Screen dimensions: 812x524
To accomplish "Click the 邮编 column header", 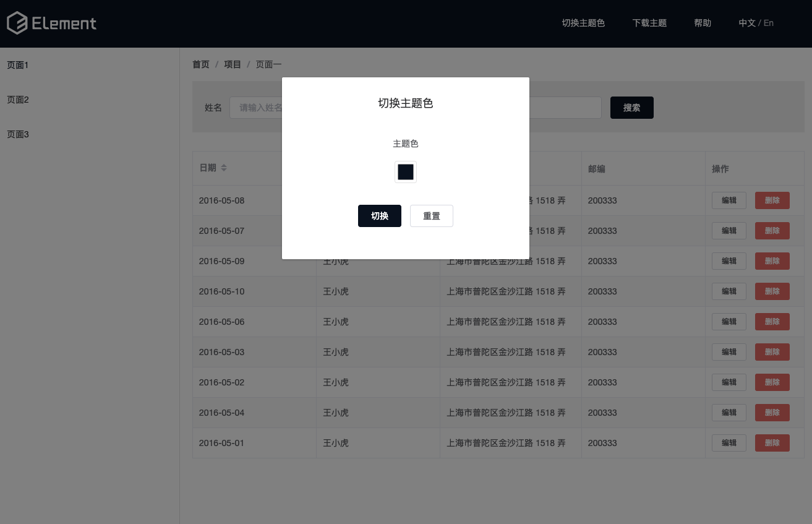I will 597,168.
